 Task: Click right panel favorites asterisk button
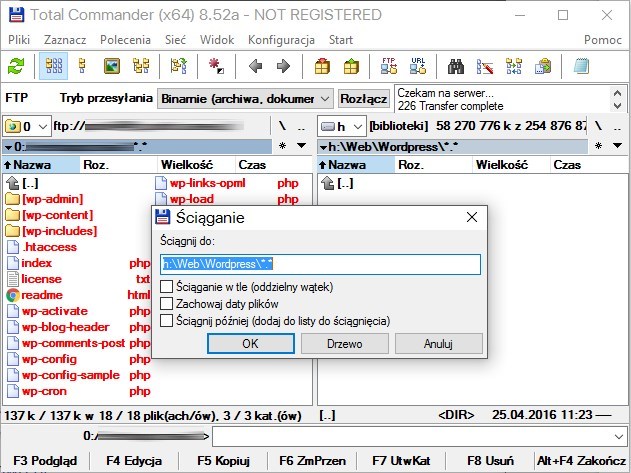598,145
